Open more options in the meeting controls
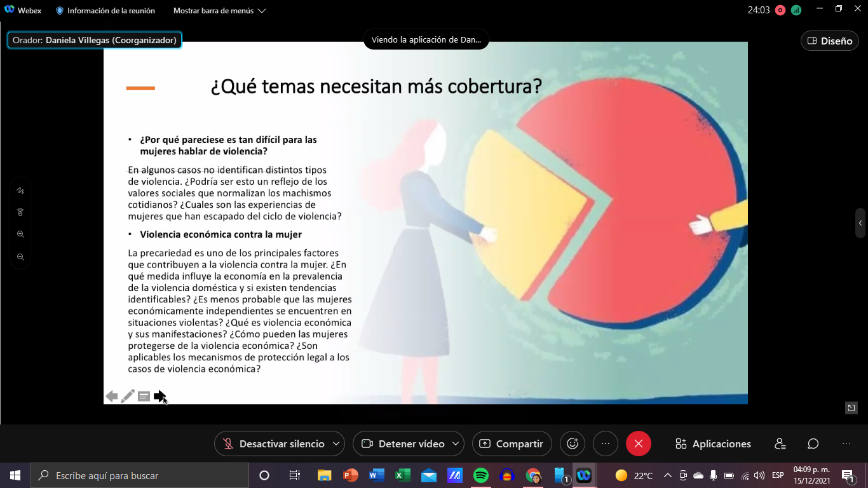 tap(605, 444)
